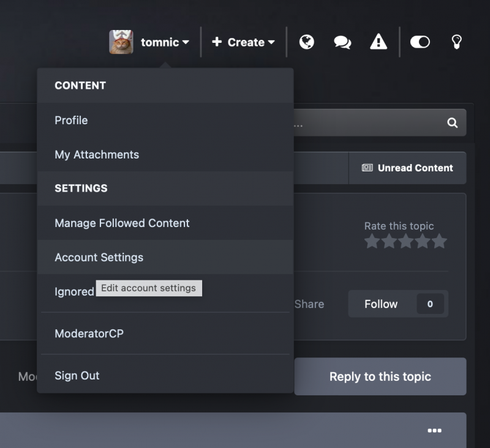Image resolution: width=490 pixels, height=448 pixels.
Task: Sign Out of the account
Action: tap(77, 376)
